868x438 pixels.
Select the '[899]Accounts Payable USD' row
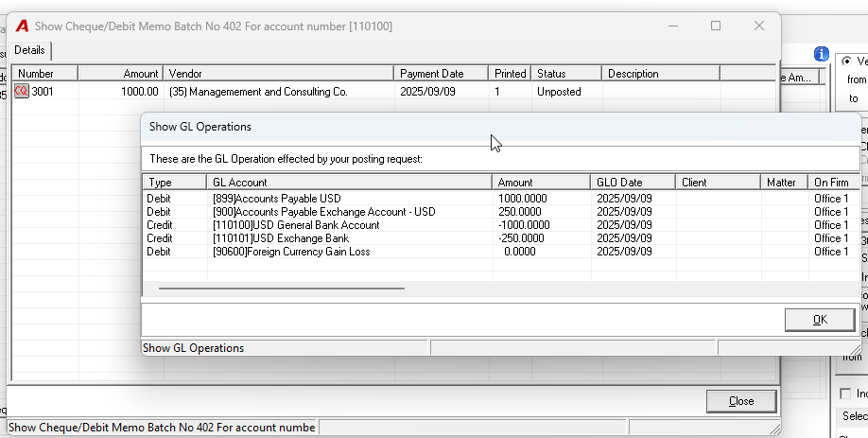tap(501, 199)
